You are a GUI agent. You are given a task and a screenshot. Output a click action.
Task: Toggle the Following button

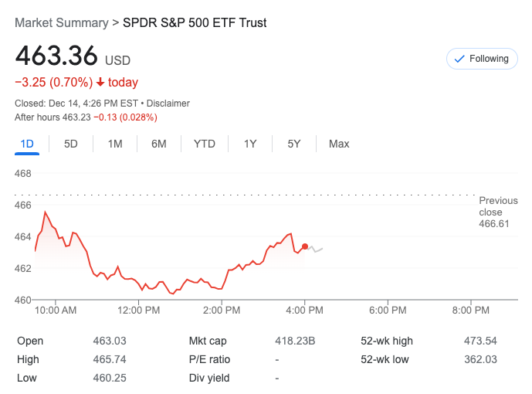tap(482, 59)
